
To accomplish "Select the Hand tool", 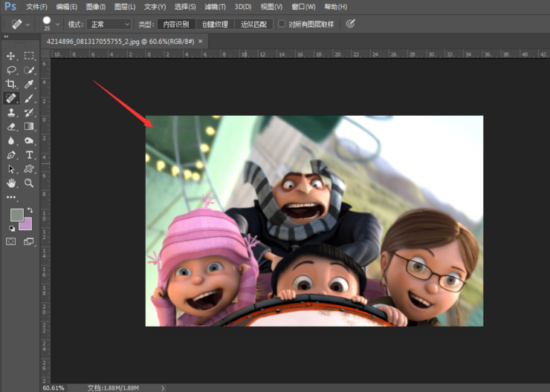I will click(x=11, y=183).
